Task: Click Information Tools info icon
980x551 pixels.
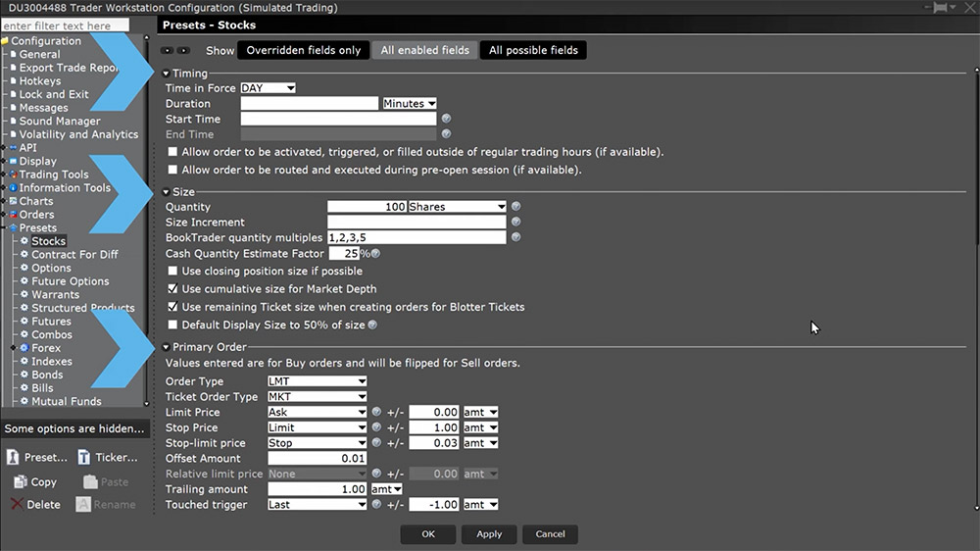Action: pyautogui.click(x=13, y=187)
